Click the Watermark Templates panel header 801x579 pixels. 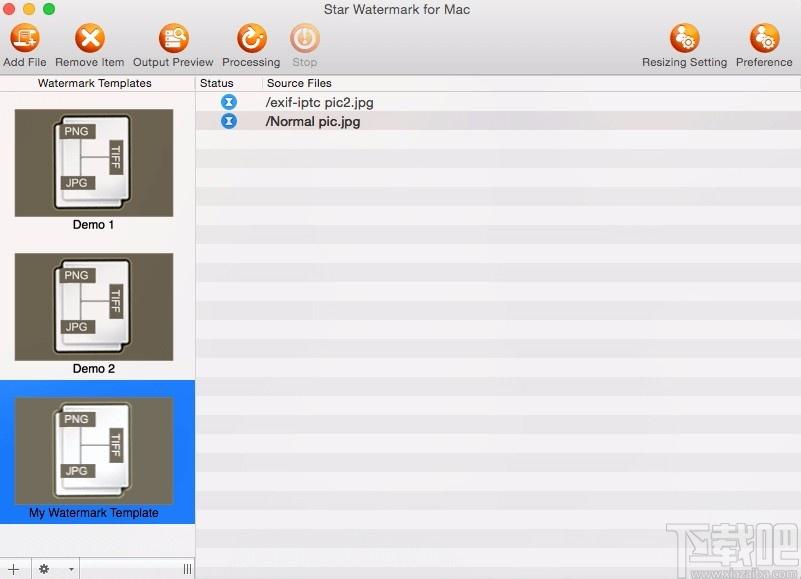click(95, 83)
